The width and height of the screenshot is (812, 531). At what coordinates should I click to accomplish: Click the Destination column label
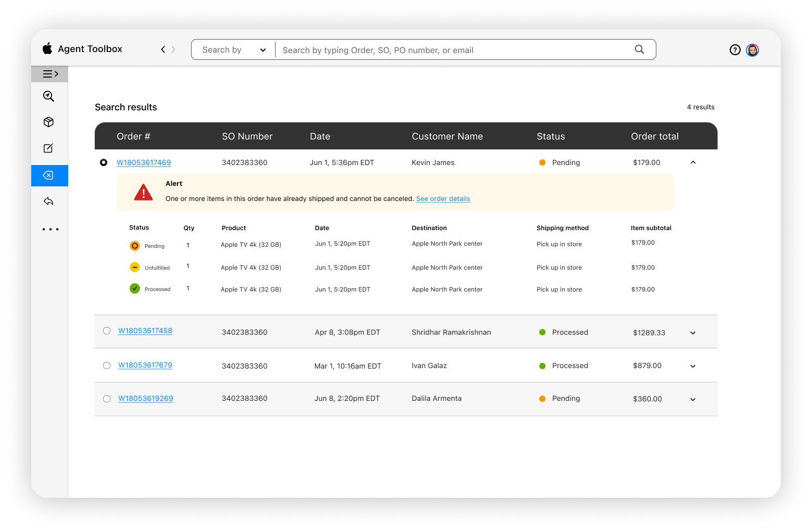click(x=429, y=228)
